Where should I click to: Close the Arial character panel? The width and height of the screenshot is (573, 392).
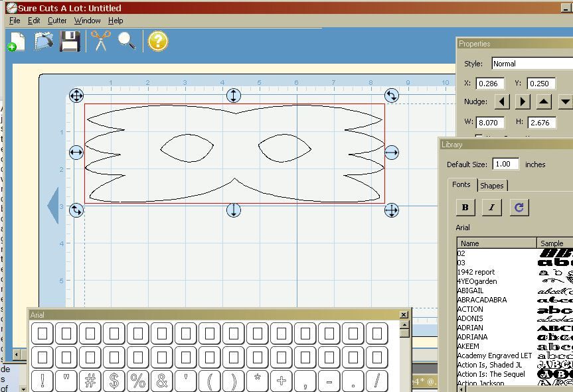coord(404,314)
